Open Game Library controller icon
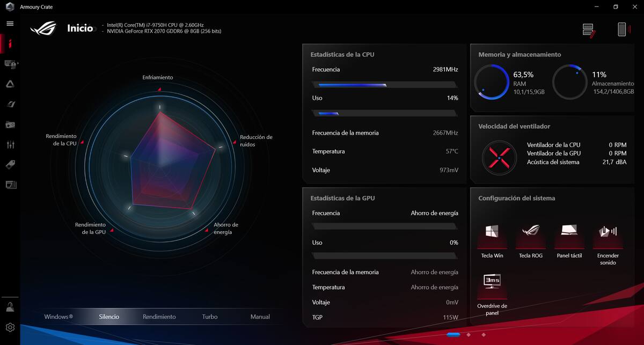 10,124
